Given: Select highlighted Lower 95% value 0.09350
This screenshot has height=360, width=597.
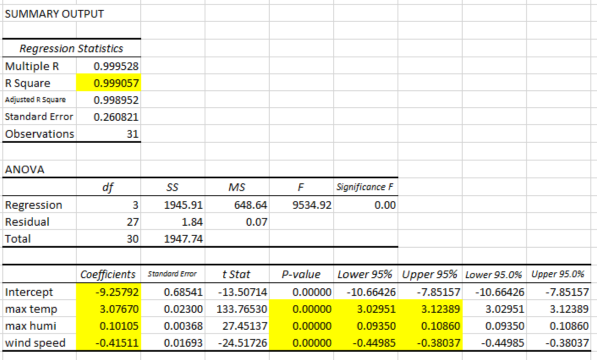Looking at the screenshot, I should click(376, 326).
